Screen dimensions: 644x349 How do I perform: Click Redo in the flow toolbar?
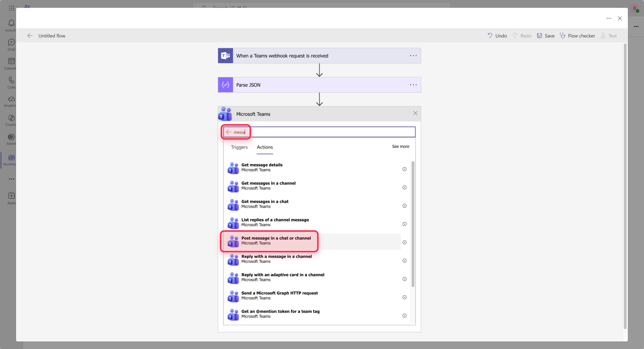[522, 36]
